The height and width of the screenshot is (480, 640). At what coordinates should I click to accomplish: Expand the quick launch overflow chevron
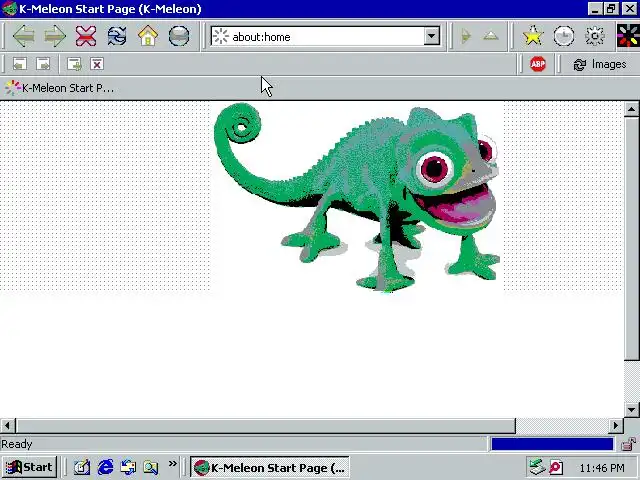click(x=173, y=463)
